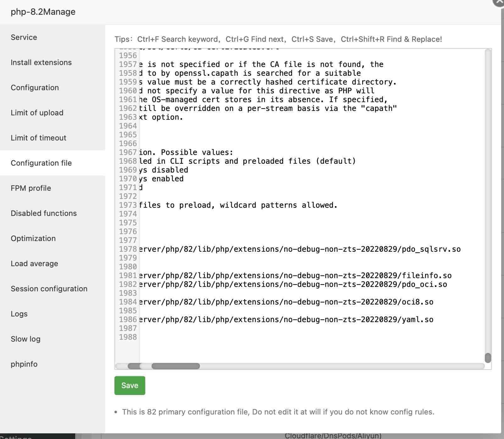Open the phpinfo page

pyautogui.click(x=24, y=364)
